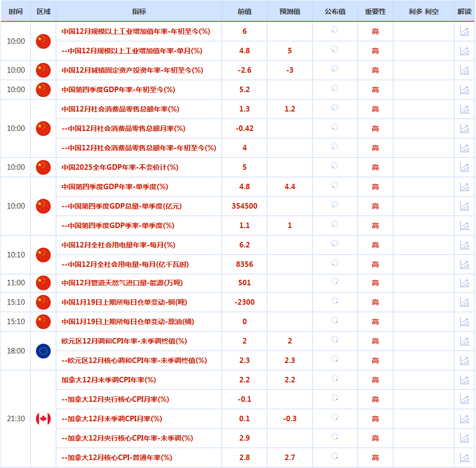Image resolution: width=476 pixels, height=468 pixels.
Task: Open 中国第四季度GDP年率-年初至今(%) indicator
Action: pyautogui.click(x=119, y=90)
